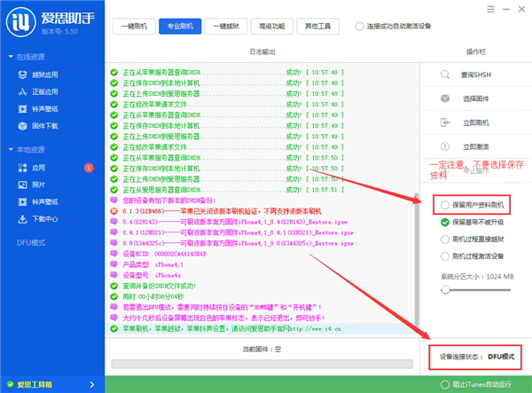532x393 pixels.
Task: Switch to the 一键越狱 tab
Action: click(x=227, y=27)
